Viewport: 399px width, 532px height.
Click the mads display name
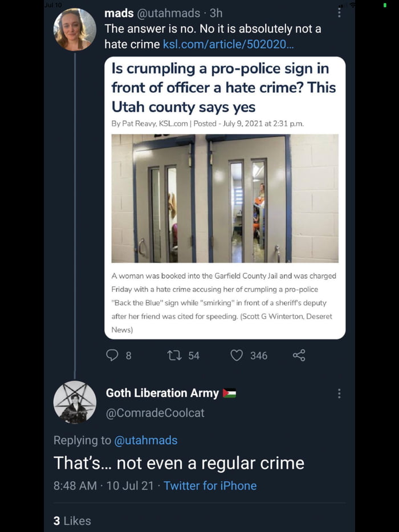[119, 13]
